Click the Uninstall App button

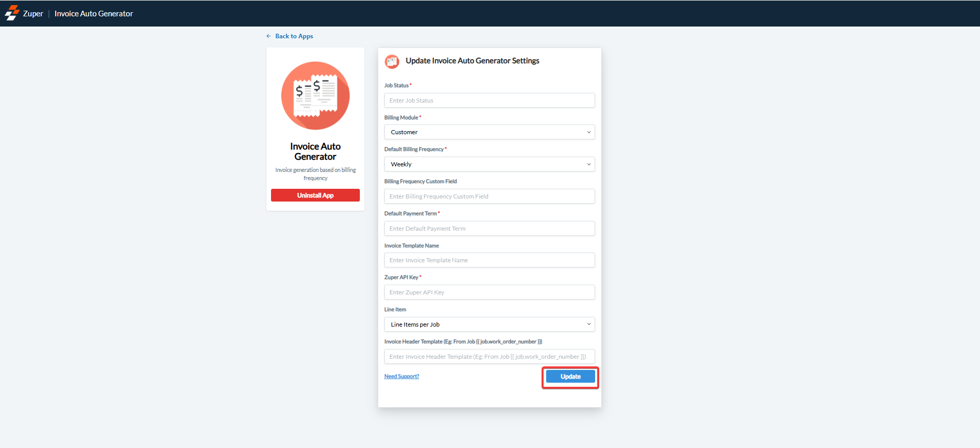coord(315,195)
